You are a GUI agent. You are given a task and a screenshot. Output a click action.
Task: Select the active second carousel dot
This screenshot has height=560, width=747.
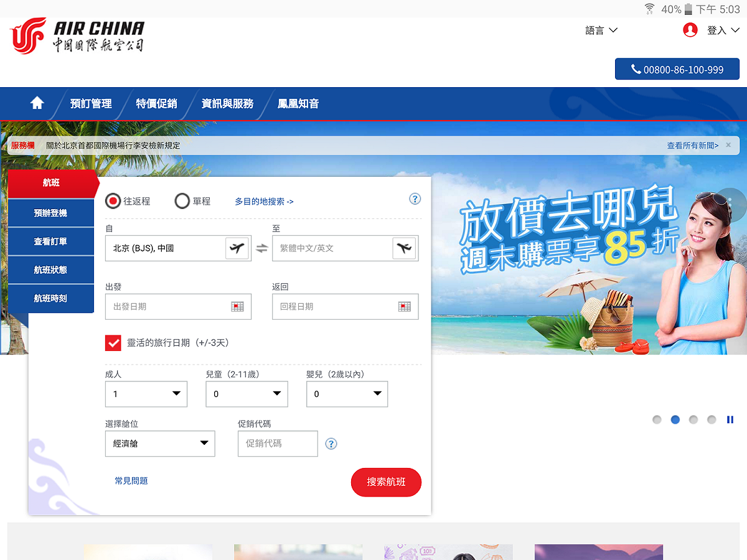point(675,420)
